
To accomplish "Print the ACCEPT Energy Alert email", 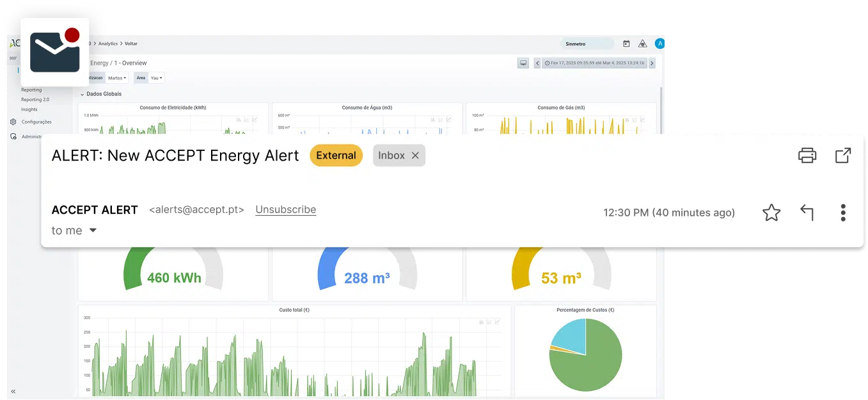I will click(807, 156).
